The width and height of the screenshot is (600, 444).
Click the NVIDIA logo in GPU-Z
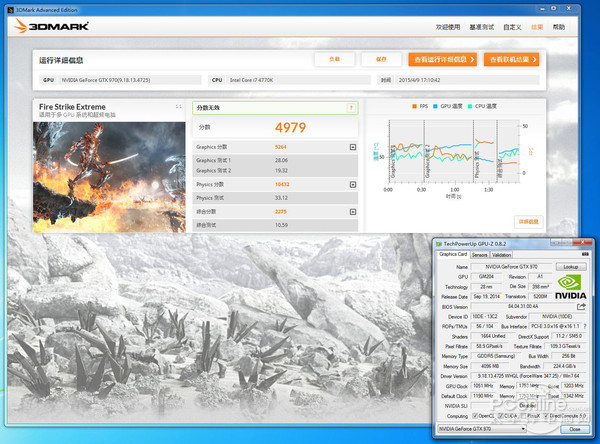(570, 287)
